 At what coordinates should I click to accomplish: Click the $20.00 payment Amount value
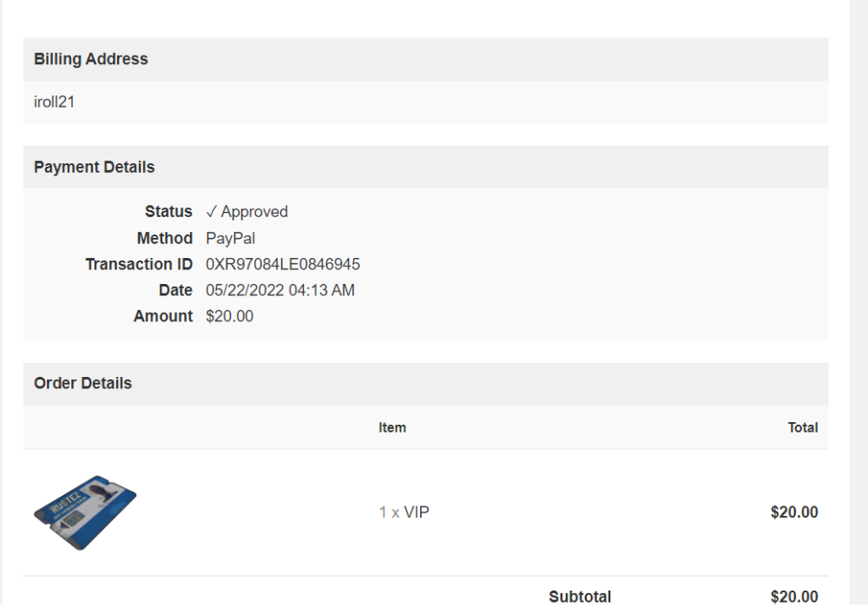(230, 316)
